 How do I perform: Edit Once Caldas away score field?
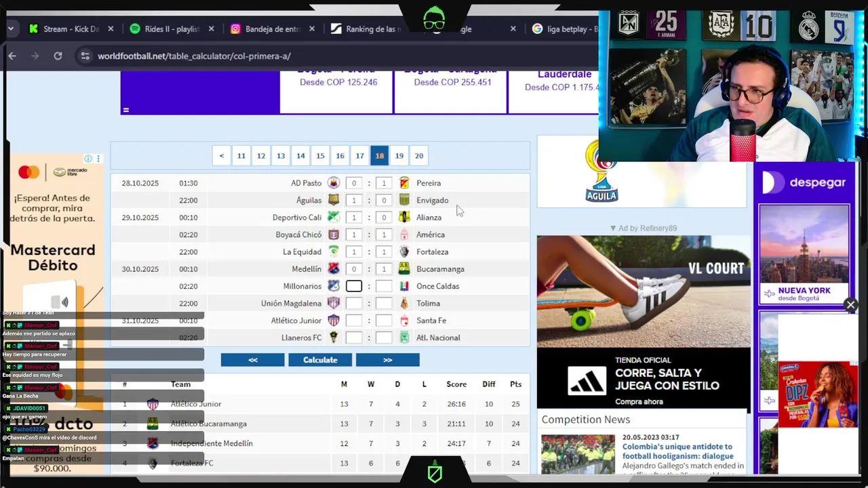(384, 286)
